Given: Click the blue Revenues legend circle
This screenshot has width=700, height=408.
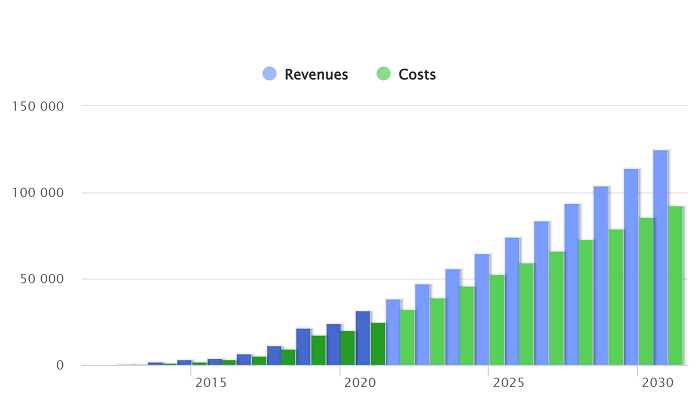Looking at the screenshot, I should click(269, 74).
